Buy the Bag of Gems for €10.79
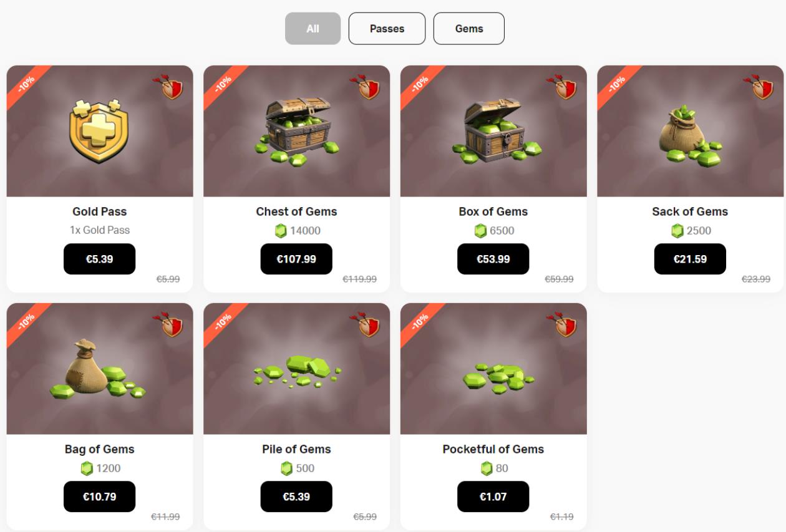The width and height of the screenshot is (786, 532). (x=100, y=496)
